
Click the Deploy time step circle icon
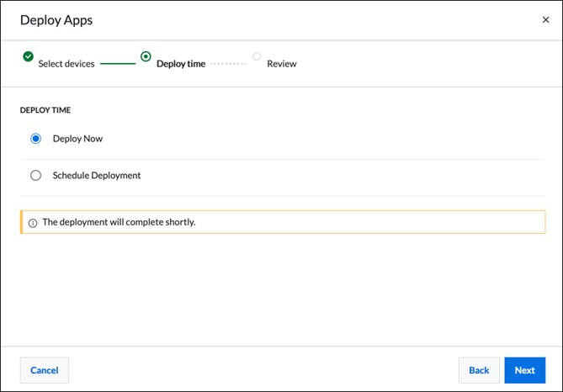point(146,57)
